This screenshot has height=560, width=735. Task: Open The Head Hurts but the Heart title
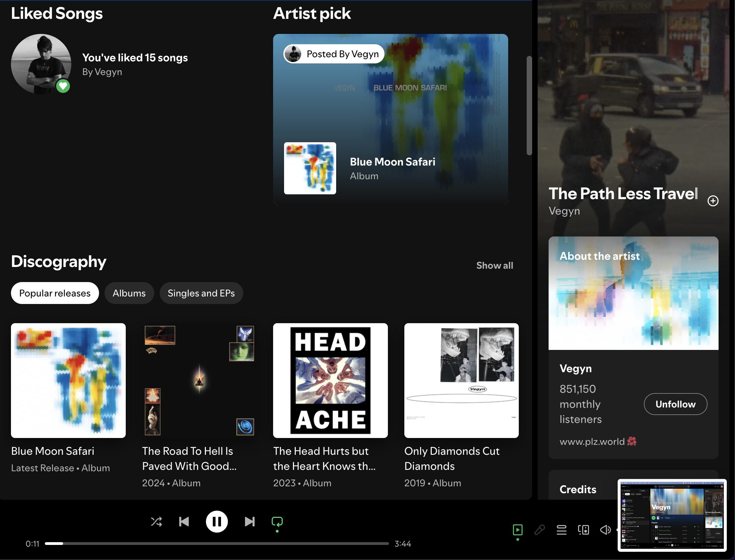pyautogui.click(x=324, y=459)
